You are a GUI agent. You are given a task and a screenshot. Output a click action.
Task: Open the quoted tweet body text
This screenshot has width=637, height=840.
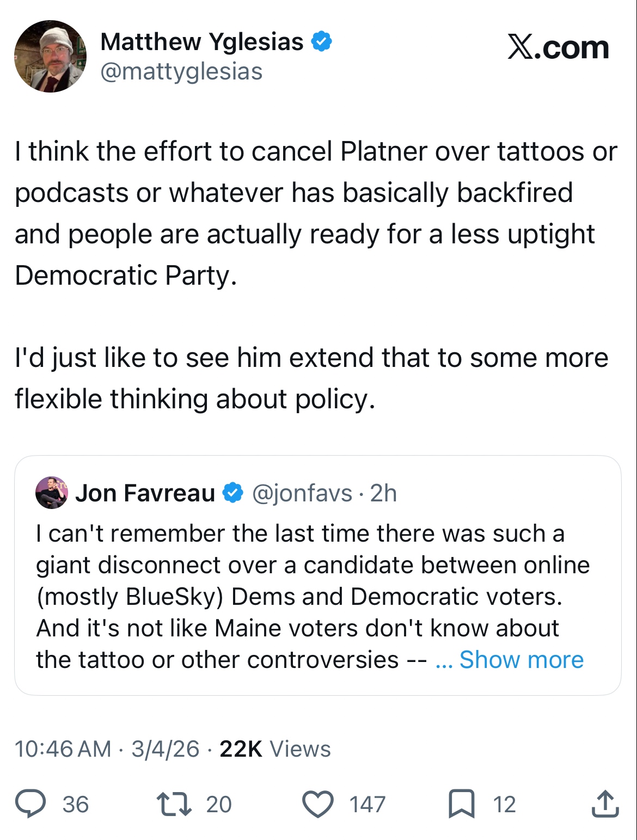[299, 597]
